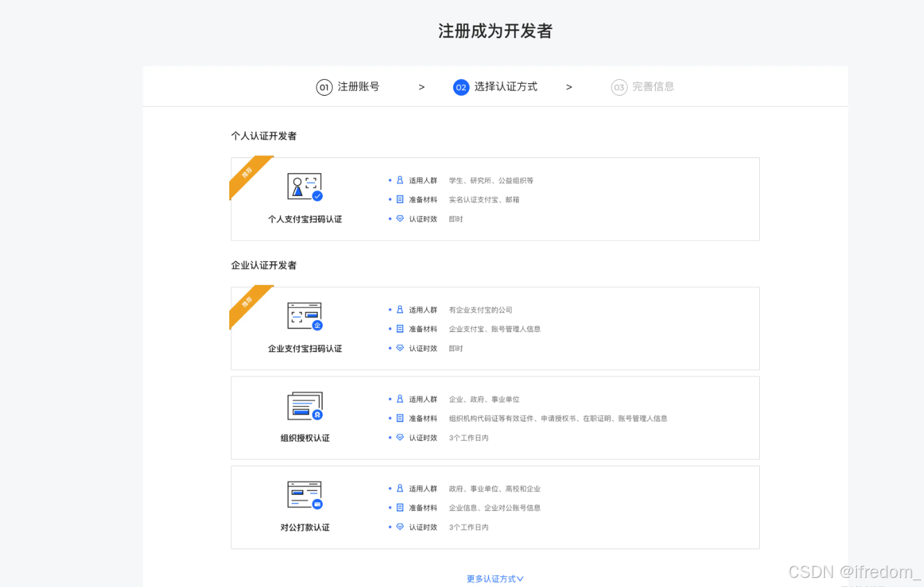
Task: Click the 03 step circle icon
Action: 619,87
